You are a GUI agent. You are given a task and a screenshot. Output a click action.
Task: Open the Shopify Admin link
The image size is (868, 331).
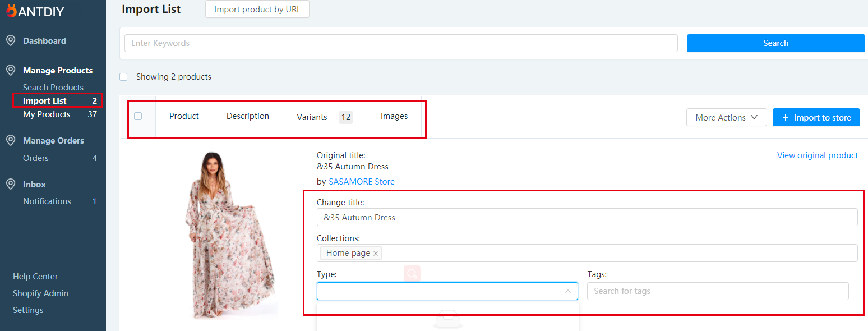pos(40,293)
